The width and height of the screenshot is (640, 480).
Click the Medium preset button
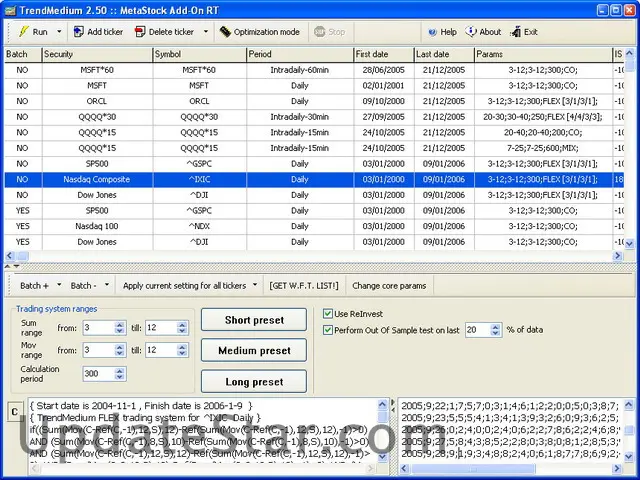(254, 351)
